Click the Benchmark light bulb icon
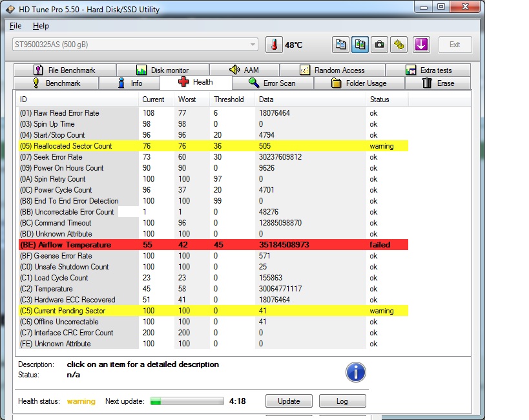 click(x=36, y=83)
